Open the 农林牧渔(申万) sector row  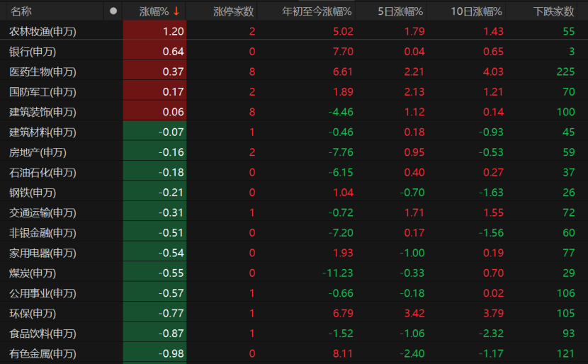[x=43, y=31]
